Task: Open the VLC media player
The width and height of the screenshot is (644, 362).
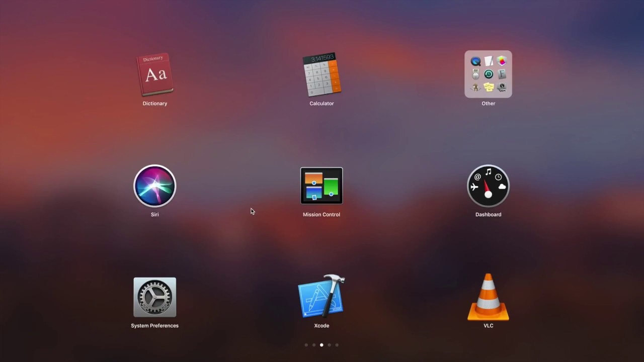Action: [x=488, y=297]
